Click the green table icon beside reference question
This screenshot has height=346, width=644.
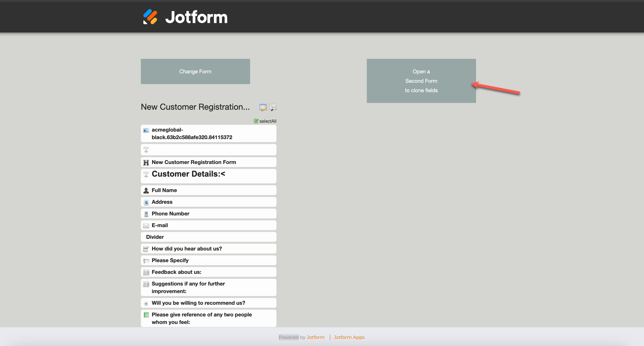146,315
